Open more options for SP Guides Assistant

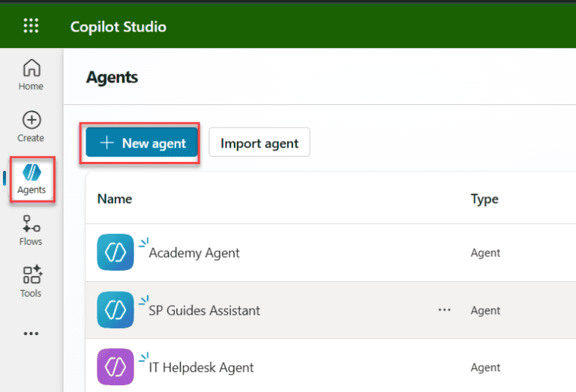(445, 310)
